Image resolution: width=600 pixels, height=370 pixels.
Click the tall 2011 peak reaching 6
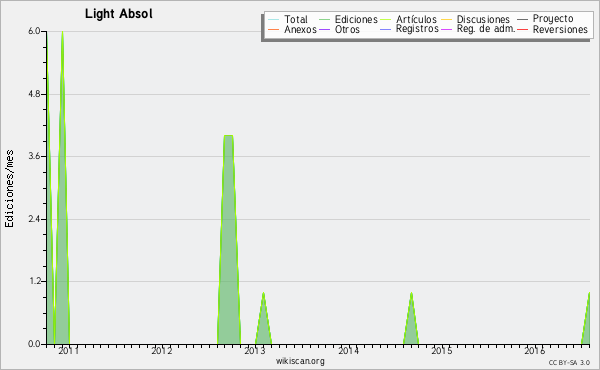click(x=62, y=187)
